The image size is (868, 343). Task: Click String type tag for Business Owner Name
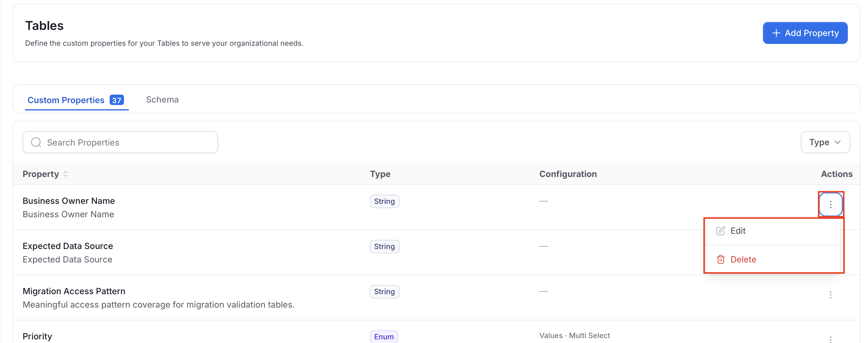coord(384,201)
